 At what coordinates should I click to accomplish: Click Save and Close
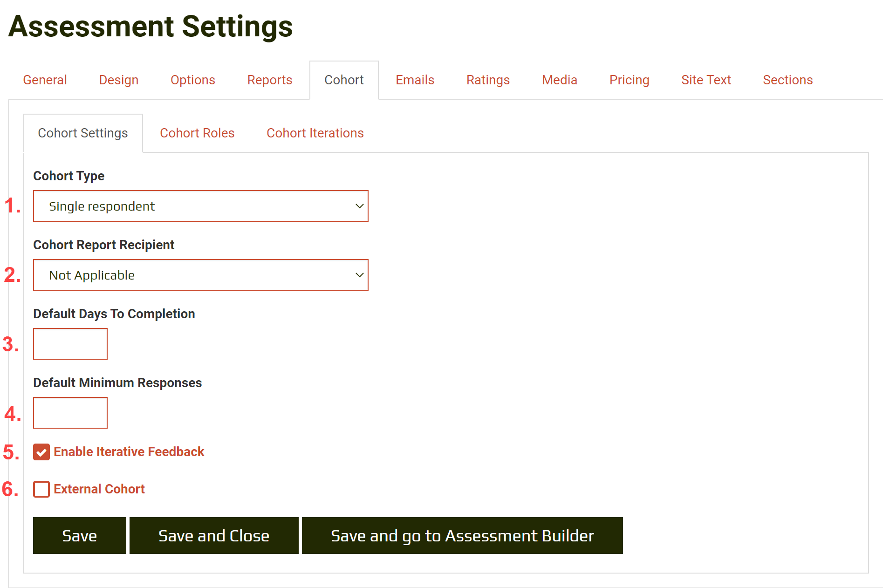point(214,535)
